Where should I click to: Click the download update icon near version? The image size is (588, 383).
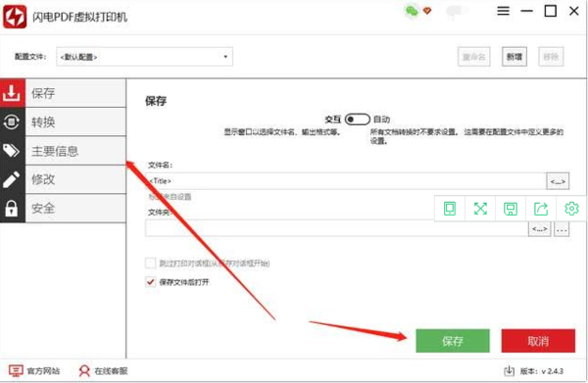tap(509, 371)
